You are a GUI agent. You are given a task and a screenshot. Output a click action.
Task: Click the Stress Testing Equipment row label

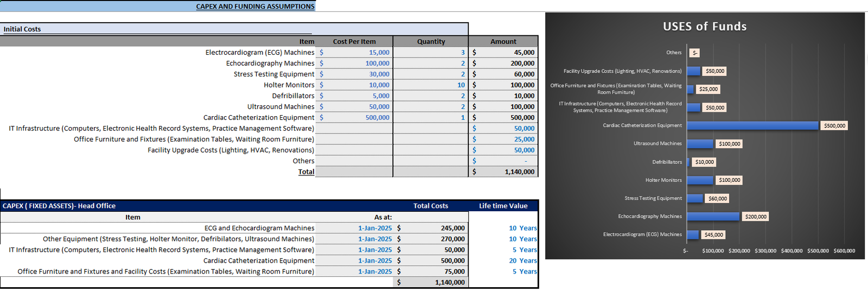coord(274,74)
